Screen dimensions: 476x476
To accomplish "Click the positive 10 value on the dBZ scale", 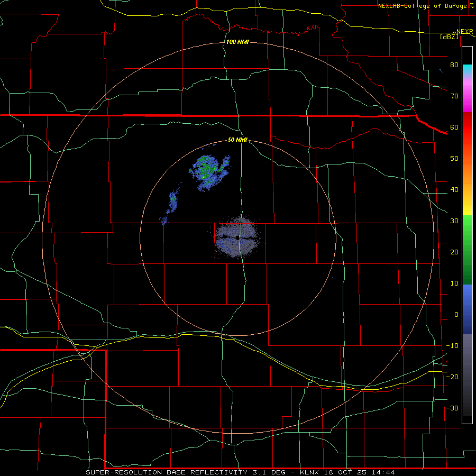I will point(454,283).
